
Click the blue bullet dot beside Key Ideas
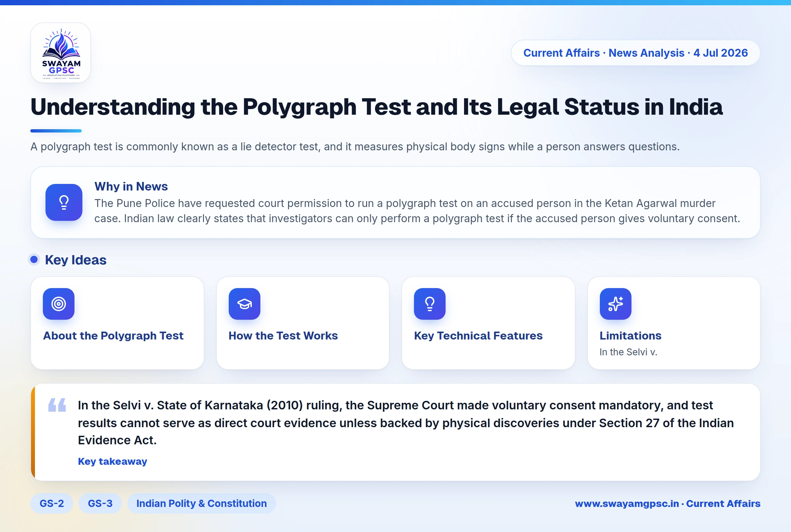click(34, 259)
